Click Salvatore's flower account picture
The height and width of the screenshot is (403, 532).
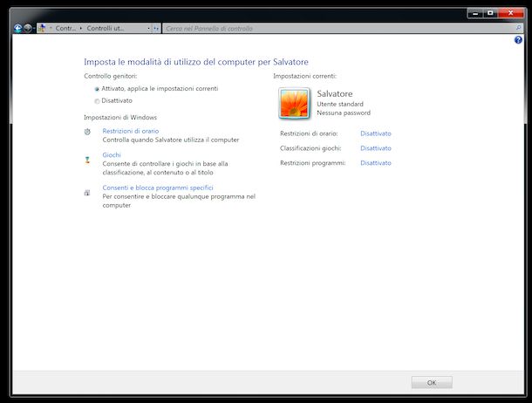tap(294, 104)
